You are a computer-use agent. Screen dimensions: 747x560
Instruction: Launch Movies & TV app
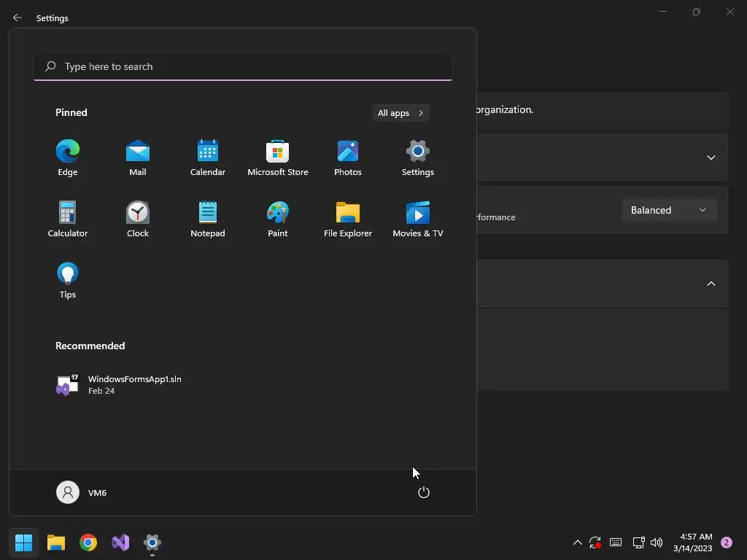pyautogui.click(x=418, y=219)
